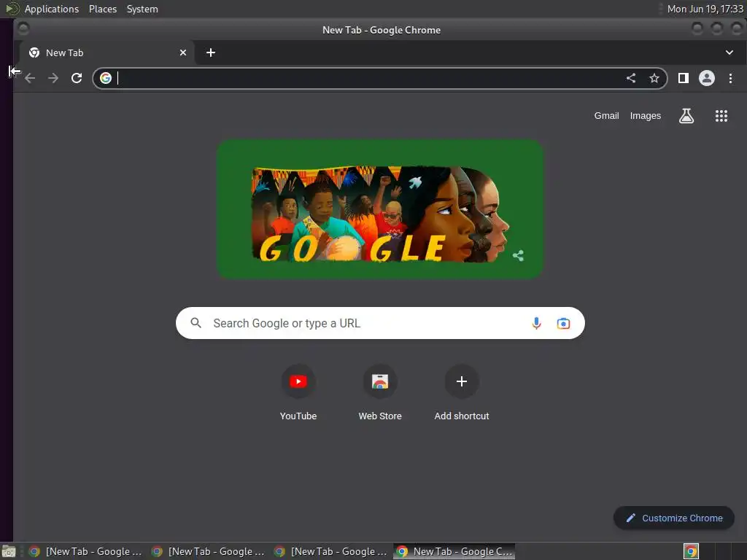The image size is (747, 560).
Task: Share this page from the address bar
Action: 631,78
